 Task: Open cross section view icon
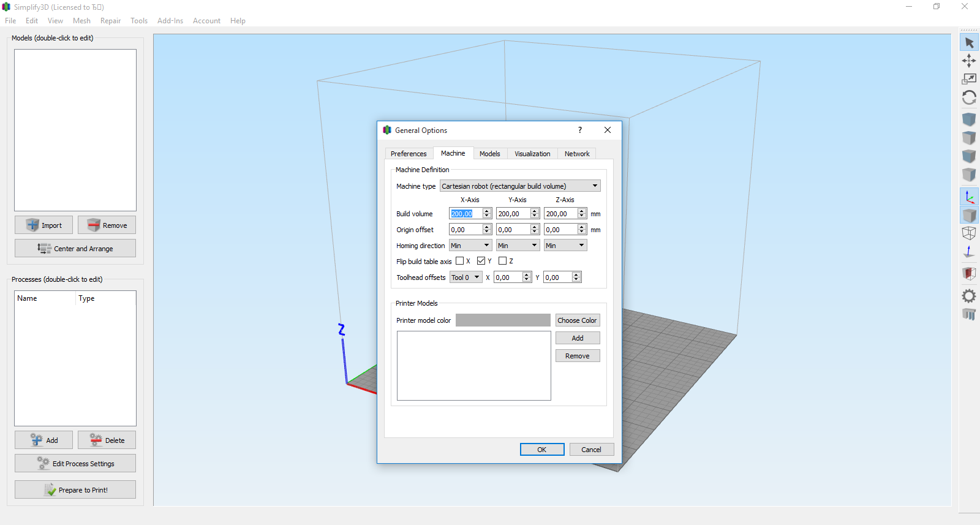(x=969, y=273)
